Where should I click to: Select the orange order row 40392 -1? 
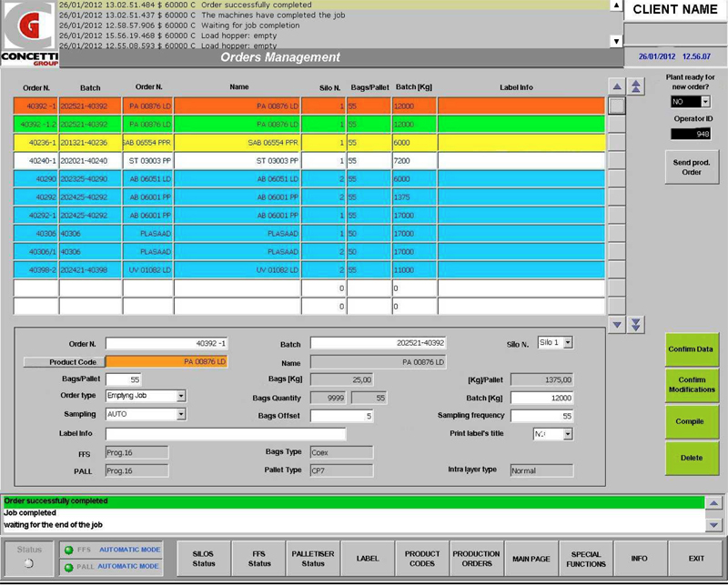pos(309,106)
